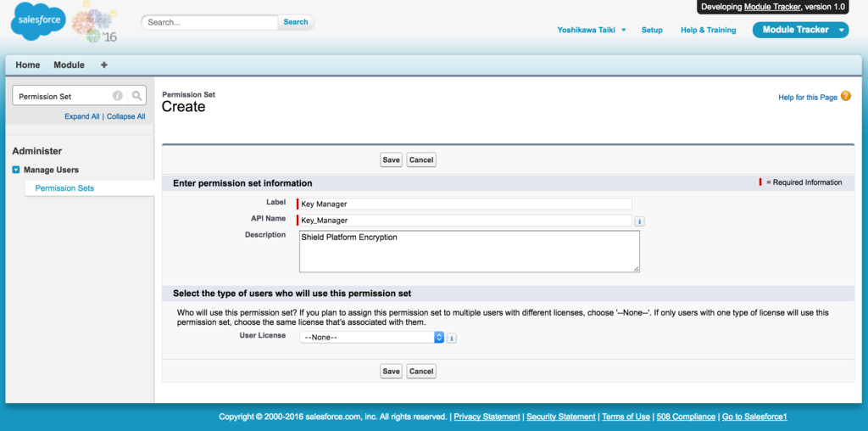Click the info icon next to API Name
This screenshot has height=431, width=868.
point(639,221)
